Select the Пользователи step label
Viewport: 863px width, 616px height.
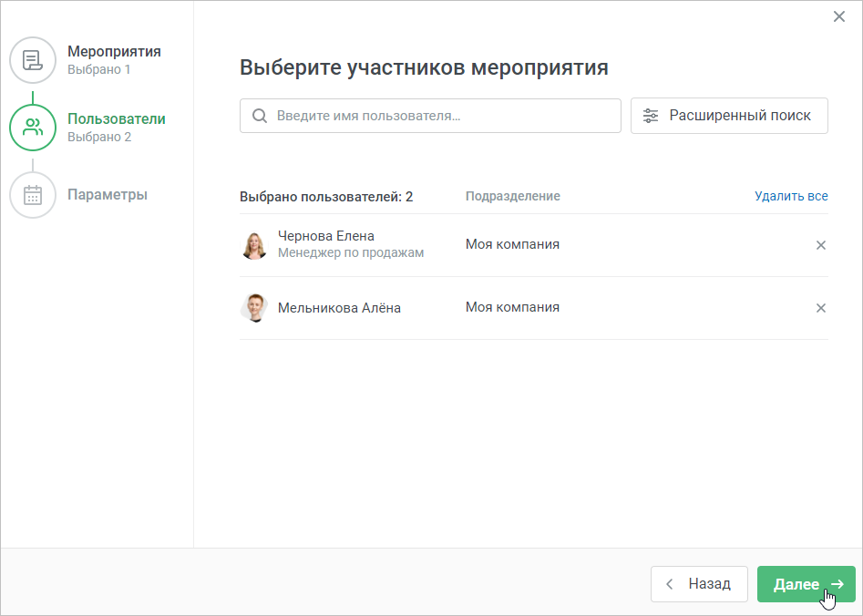(x=117, y=118)
